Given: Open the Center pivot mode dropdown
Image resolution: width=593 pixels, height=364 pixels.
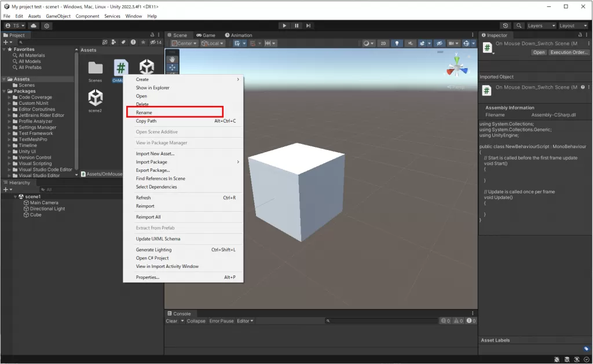Looking at the screenshot, I should click(x=185, y=43).
